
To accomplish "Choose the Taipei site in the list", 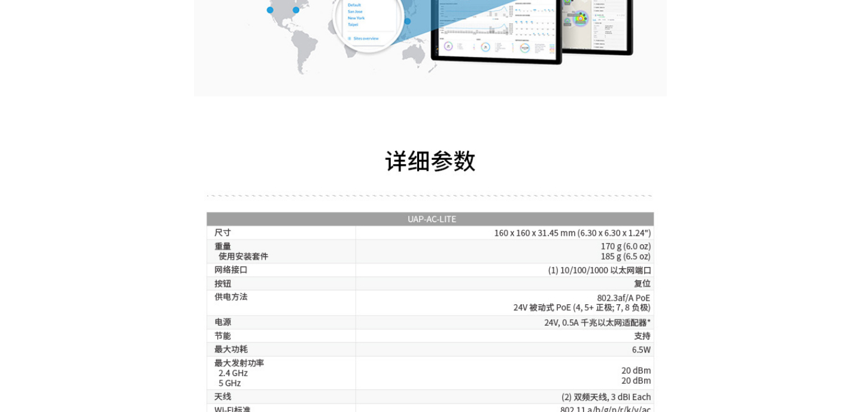I will click(353, 25).
